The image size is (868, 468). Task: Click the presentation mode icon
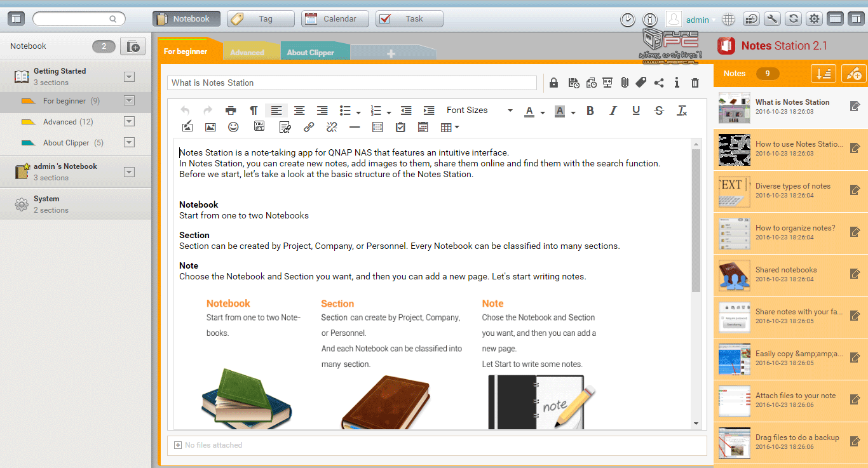pyautogui.click(x=607, y=83)
